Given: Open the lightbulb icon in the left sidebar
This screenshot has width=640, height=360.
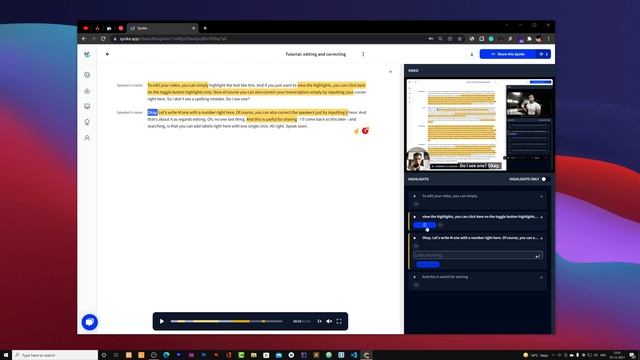Looking at the screenshot, I should [x=87, y=122].
